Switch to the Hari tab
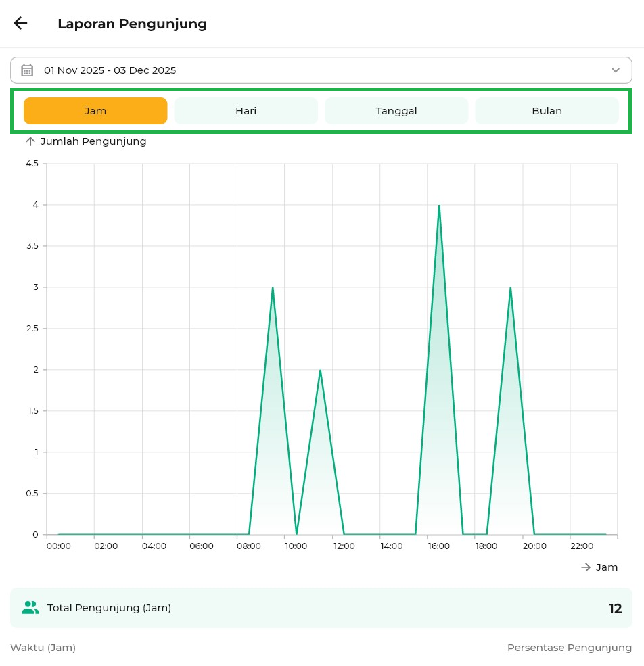This screenshot has height=666, width=644. 246,111
